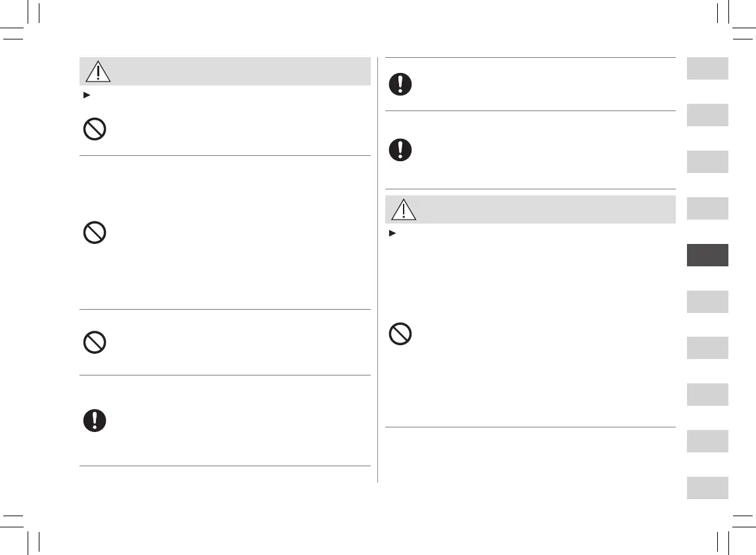
Task: Select the second side tab from the top
Action: pyautogui.click(x=707, y=115)
